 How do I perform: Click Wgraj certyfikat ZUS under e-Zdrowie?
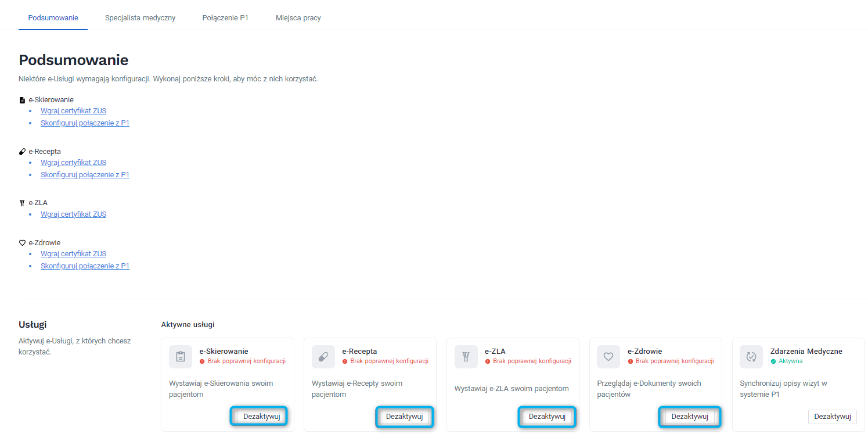click(x=73, y=253)
